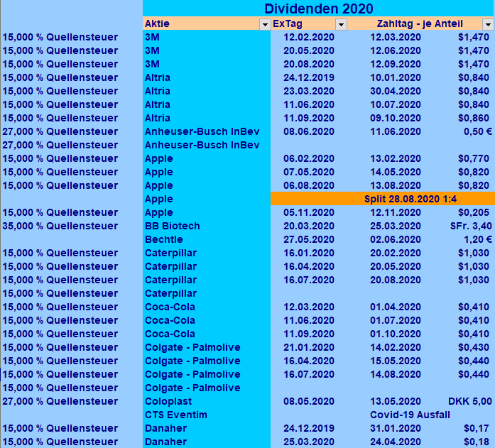Select the 27,000 % Quellensteuer cell for Coloplast
This screenshot has height=448, width=495.
coord(60,402)
